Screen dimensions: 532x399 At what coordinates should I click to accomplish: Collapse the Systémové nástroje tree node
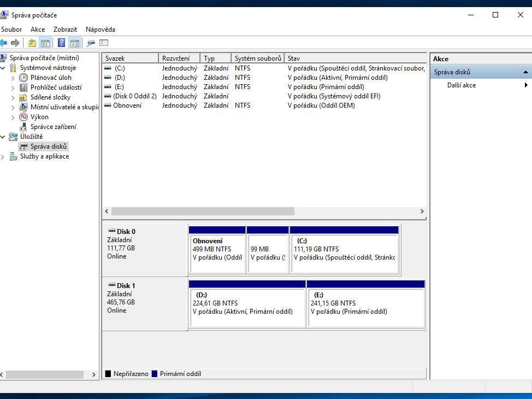click(x=4, y=68)
